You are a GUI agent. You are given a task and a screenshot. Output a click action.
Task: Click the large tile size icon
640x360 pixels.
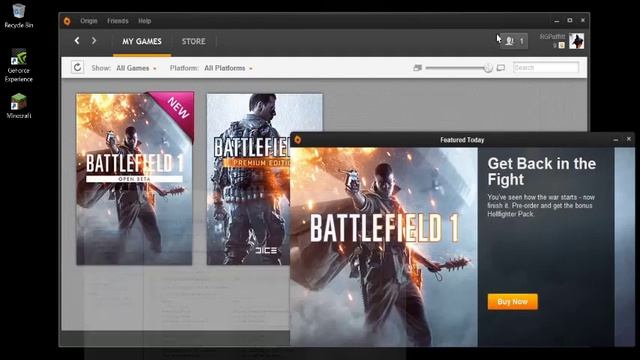501,68
